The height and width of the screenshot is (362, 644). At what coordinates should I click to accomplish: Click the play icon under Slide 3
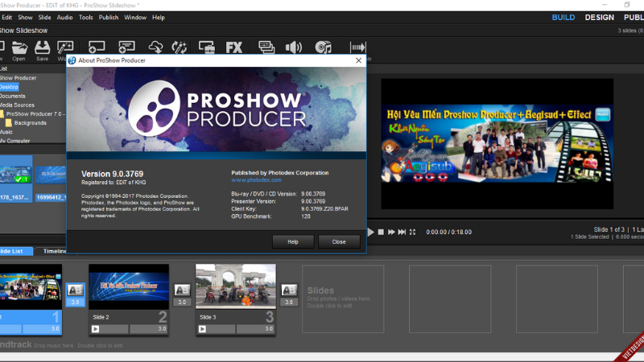(202, 329)
